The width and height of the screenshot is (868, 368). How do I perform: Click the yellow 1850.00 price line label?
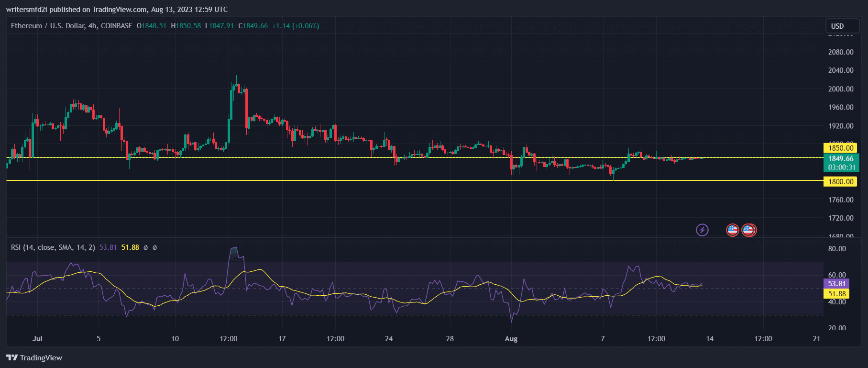pyautogui.click(x=841, y=148)
